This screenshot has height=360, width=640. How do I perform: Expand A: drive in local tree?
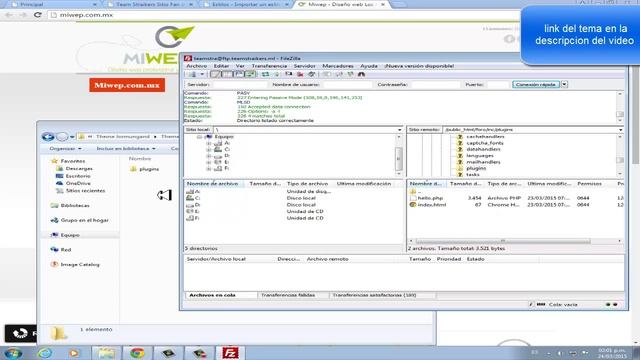[x=209, y=143]
